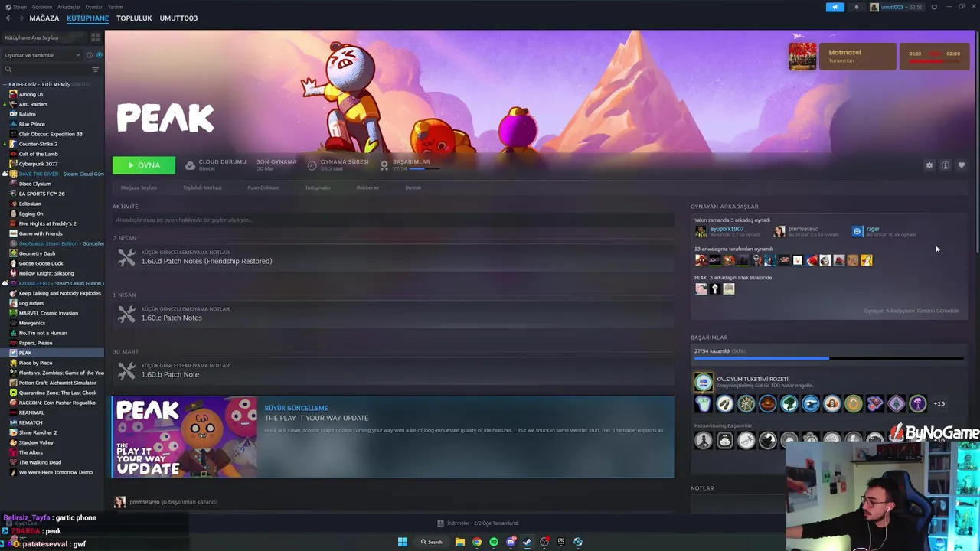Switch library to grid view icon
The width and height of the screenshot is (980, 551).
[96, 37]
